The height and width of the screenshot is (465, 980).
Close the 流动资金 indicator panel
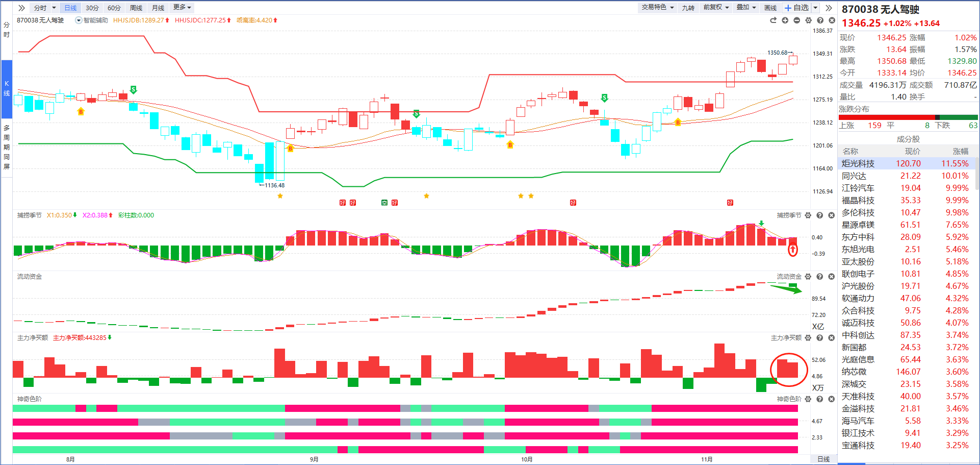(x=831, y=277)
